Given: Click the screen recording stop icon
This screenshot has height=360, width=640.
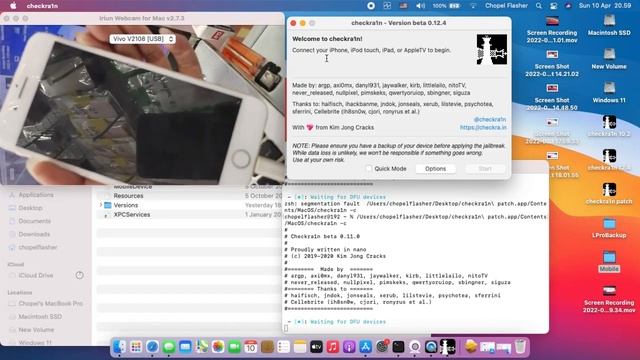Looking at the screenshot, I should click(x=371, y=6).
